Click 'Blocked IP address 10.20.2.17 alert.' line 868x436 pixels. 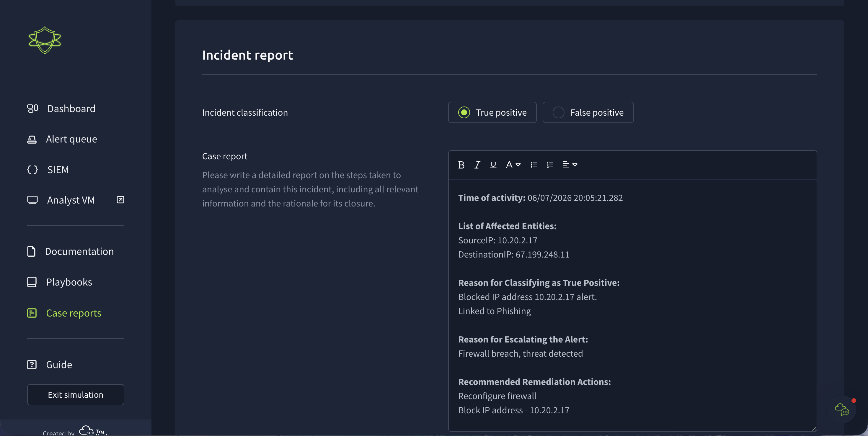[528, 296]
